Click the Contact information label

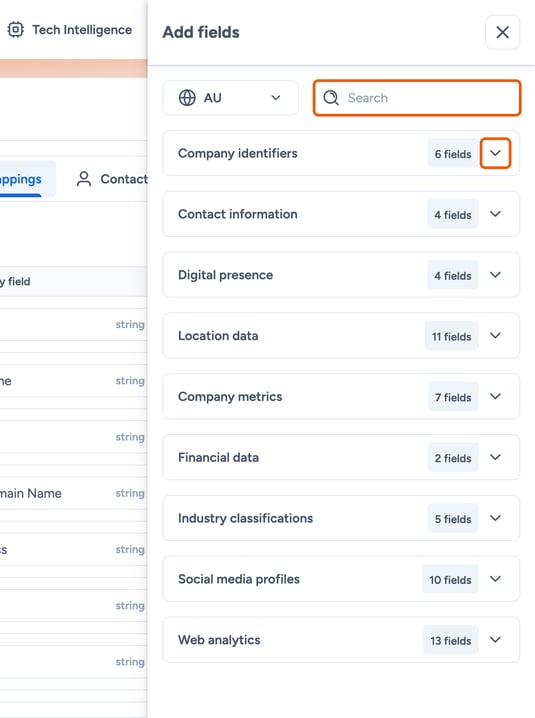(x=238, y=214)
